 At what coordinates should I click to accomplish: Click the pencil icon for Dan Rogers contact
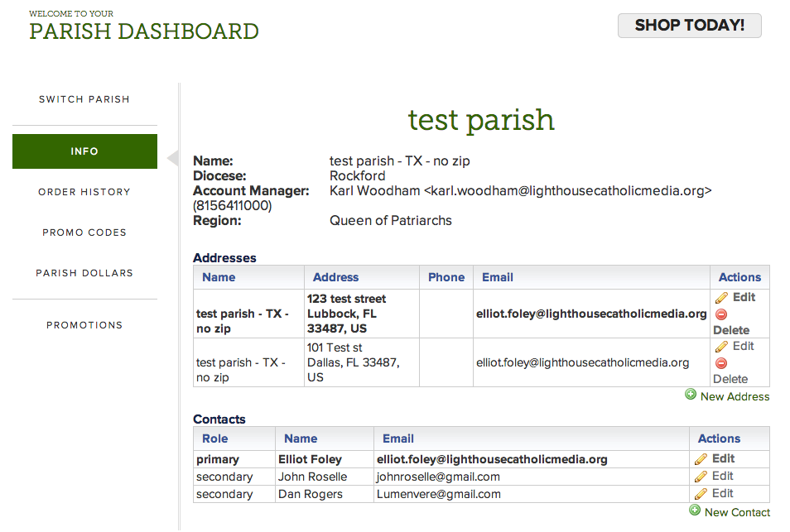point(701,494)
